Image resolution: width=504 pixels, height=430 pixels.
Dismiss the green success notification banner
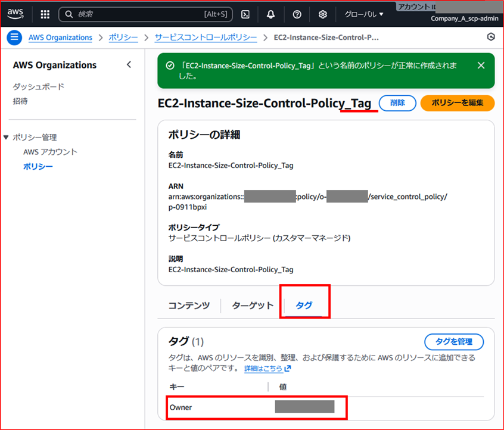481,66
